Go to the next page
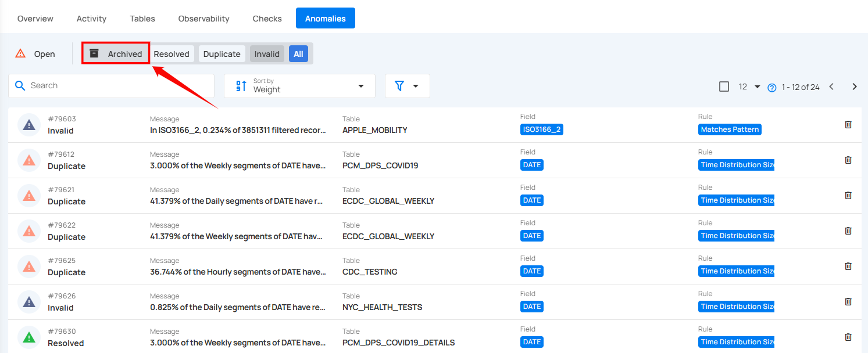Image resolution: width=868 pixels, height=353 pixels. [855, 87]
